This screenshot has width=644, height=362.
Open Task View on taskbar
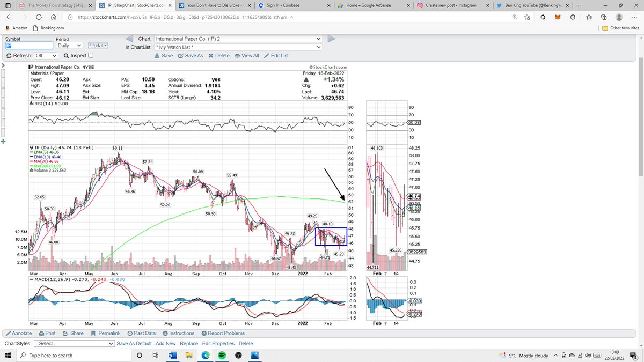pyautogui.click(x=156, y=355)
